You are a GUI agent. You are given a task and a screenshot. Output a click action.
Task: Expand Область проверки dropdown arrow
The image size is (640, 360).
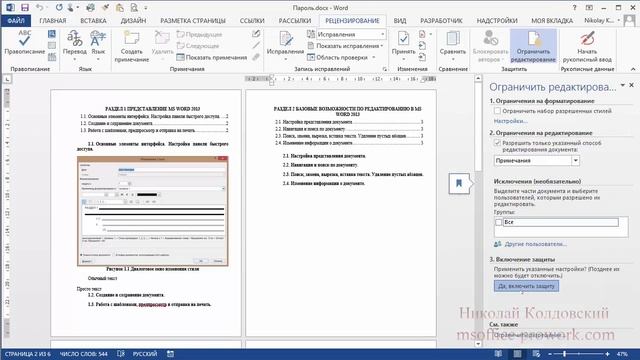[x=373, y=58]
